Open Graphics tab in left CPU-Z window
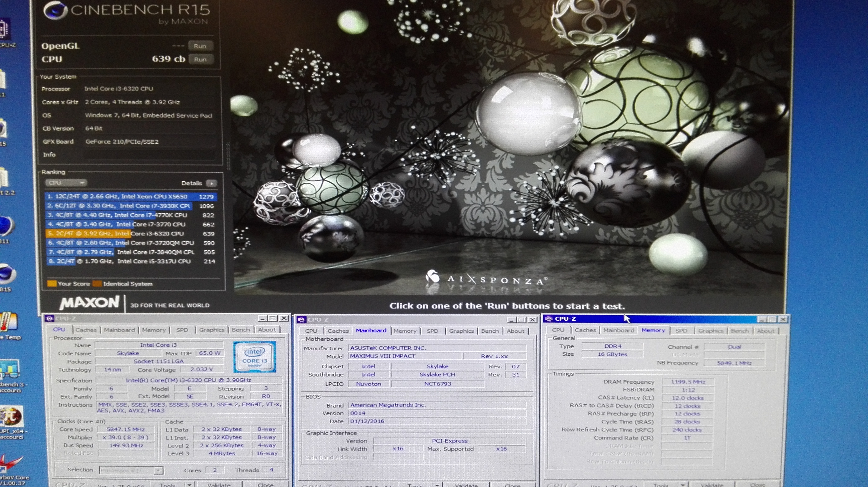 (212, 330)
